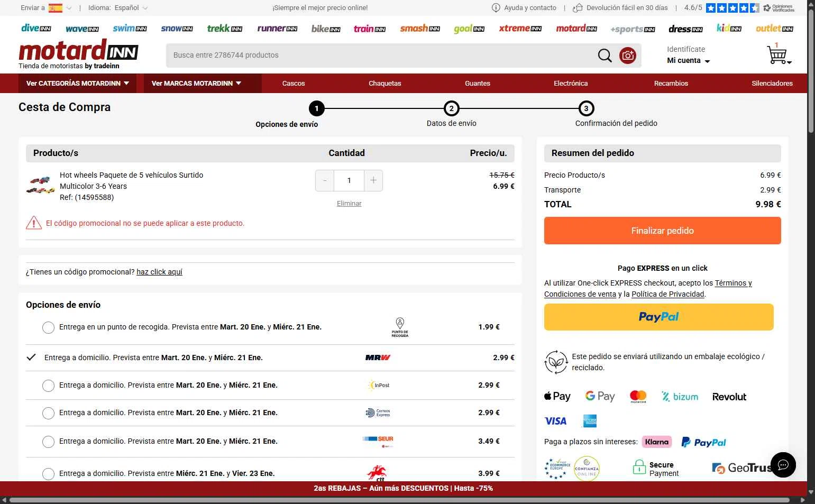Select the 3.99 € delivery option

pos(48,474)
